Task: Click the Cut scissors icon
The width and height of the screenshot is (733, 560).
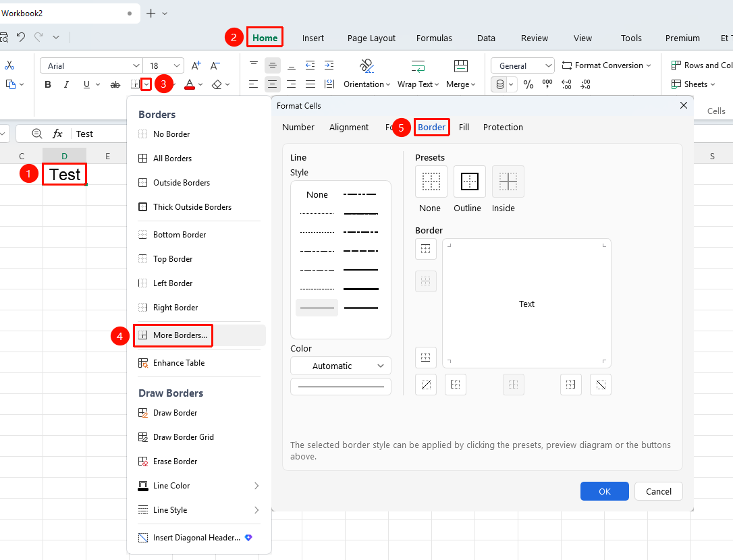Action: pos(9,65)
